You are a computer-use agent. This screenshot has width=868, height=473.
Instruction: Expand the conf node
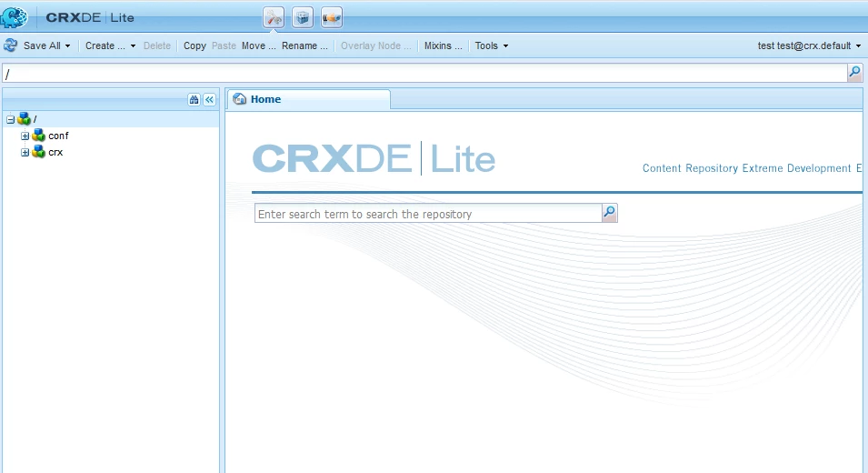[25, 136]
